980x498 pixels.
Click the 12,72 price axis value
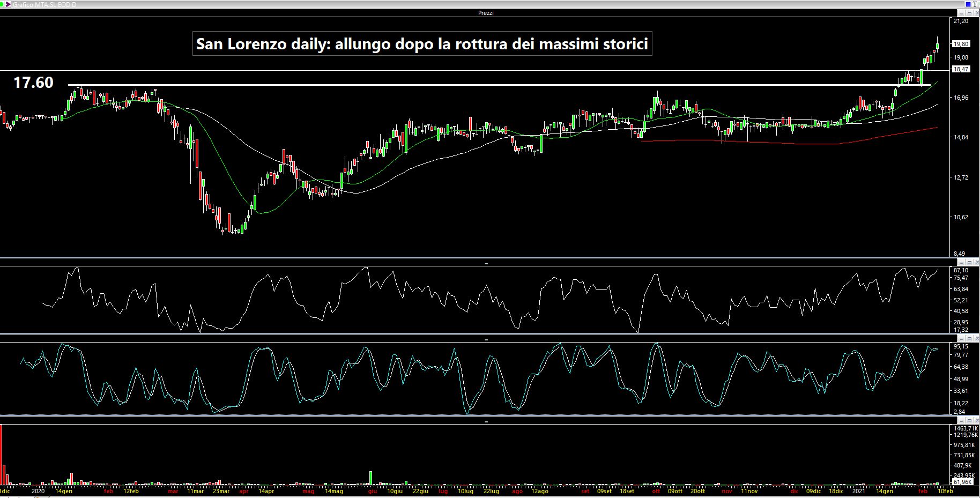[x=961, y=177]
